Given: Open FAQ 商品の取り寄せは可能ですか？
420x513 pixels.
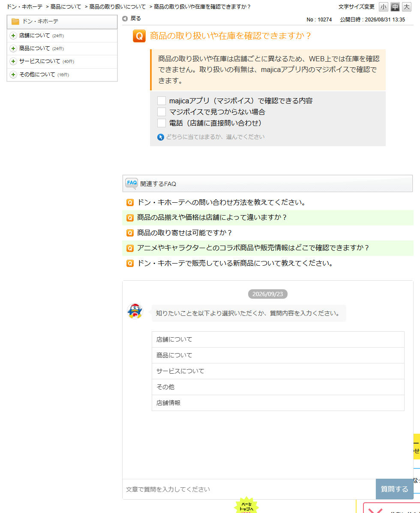Looking at the screenshot, I should pyautogui.click(x=184, y=233).
